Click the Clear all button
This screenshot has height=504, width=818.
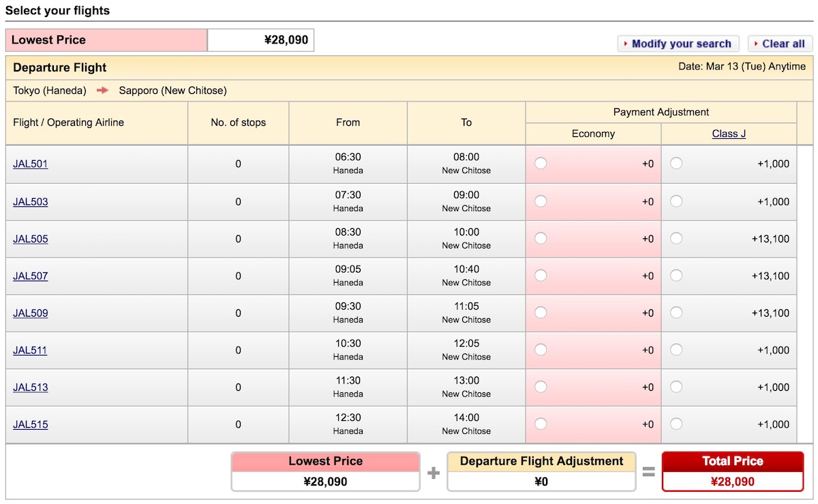point(780,44)
